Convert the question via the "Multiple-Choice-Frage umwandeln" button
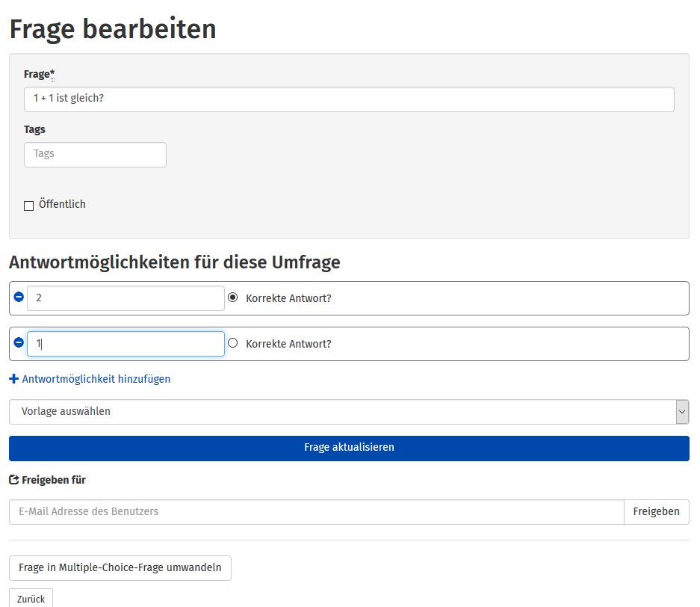 click(x=120, y=568)
